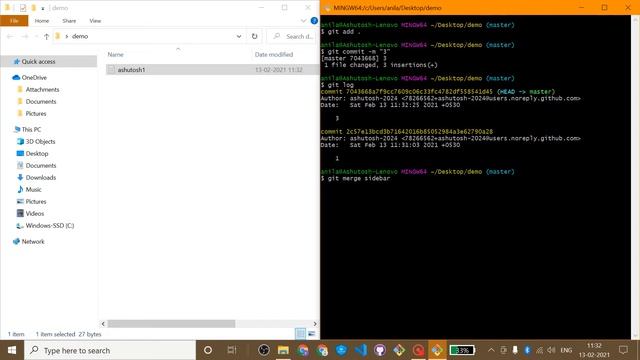Open GitHub Desktop from the taskbar

tap(380, 350)
